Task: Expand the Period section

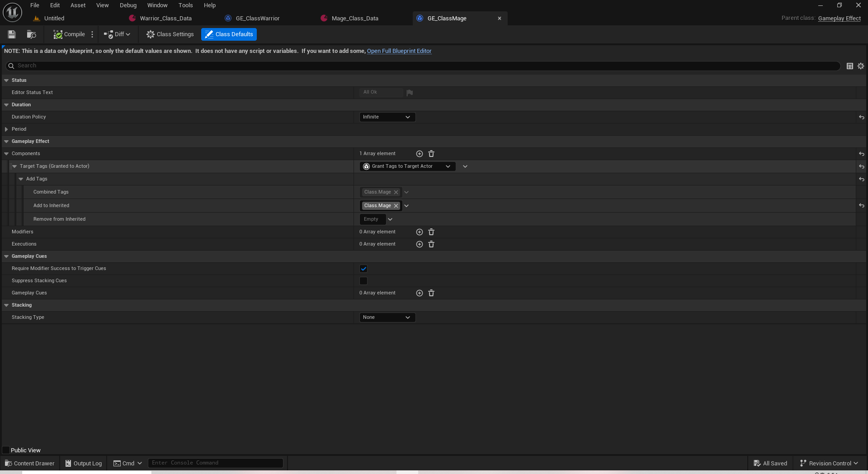Action: 6,129
